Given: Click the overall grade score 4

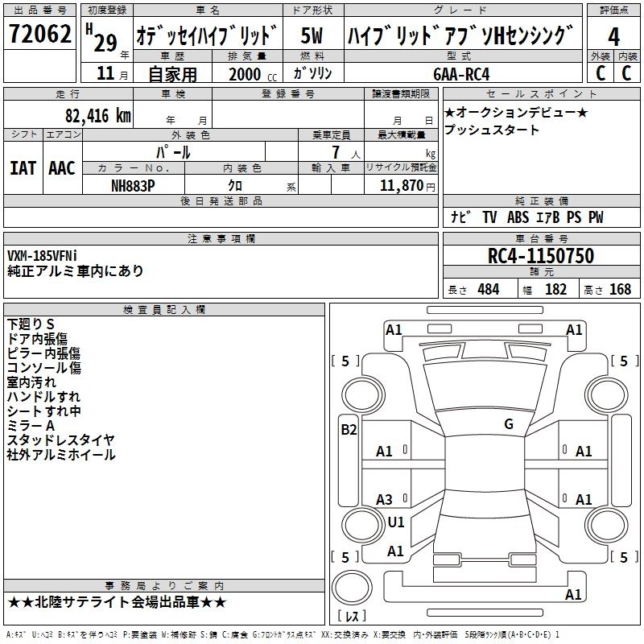Looking at the screenshot, I should (613, 36).
